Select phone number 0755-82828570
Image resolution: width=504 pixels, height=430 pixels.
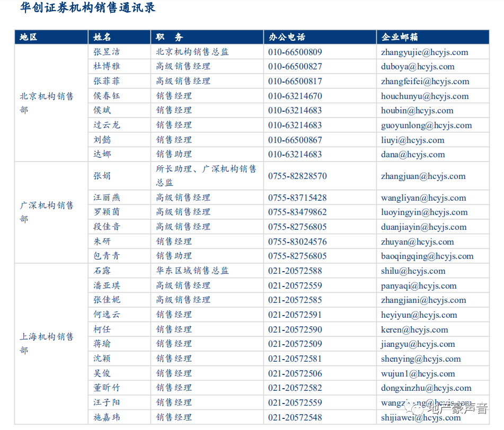pyautogui.click(x=298, y=176)
